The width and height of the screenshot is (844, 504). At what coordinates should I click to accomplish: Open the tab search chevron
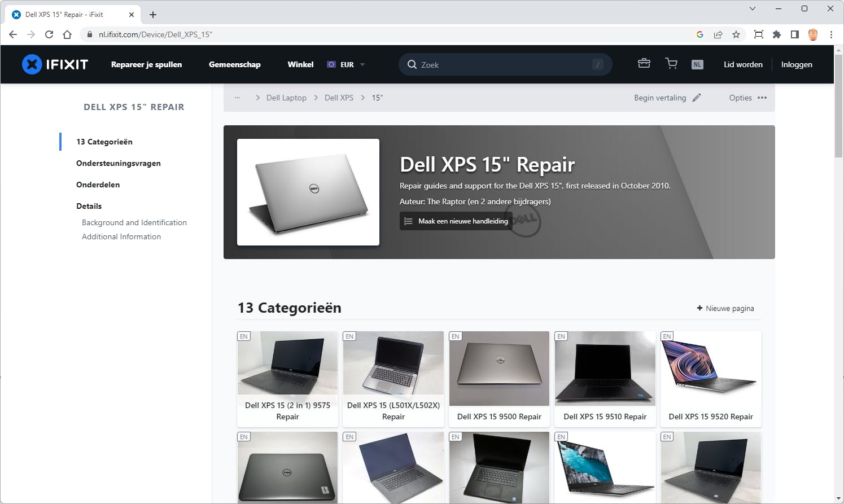(x=753, y=8)
